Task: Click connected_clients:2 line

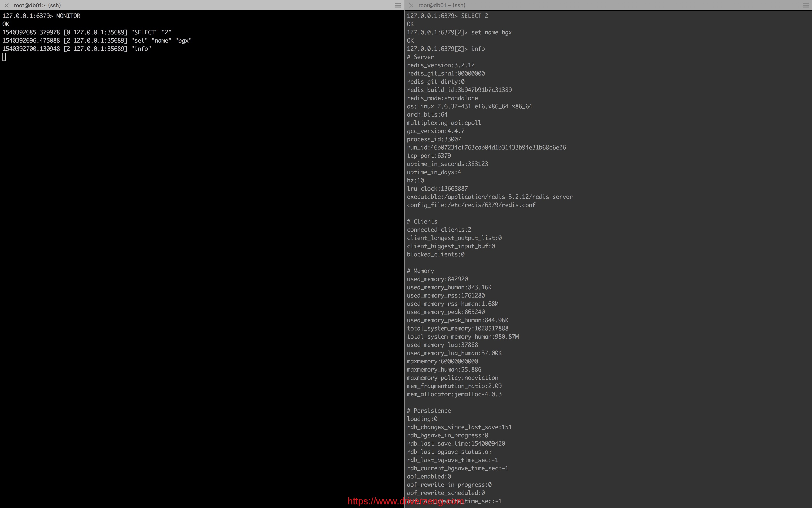Action: click(439, 230)
